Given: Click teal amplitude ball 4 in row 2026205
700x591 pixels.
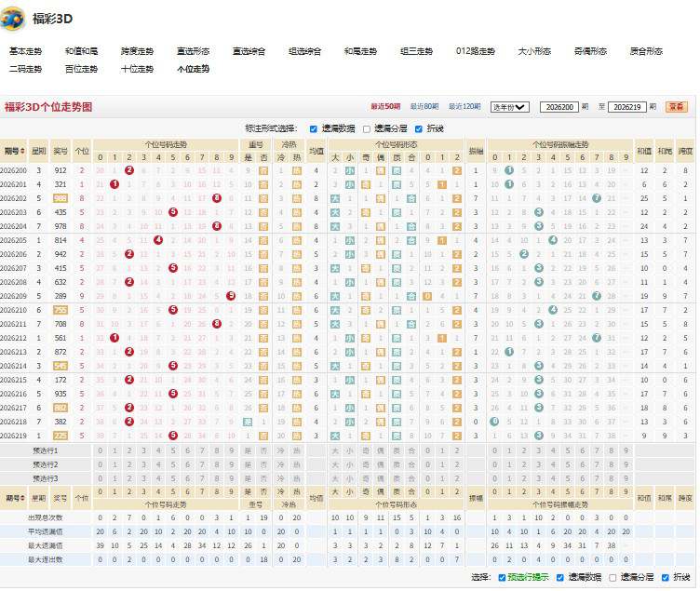Looking at the screenshot, I should [553, 240].
